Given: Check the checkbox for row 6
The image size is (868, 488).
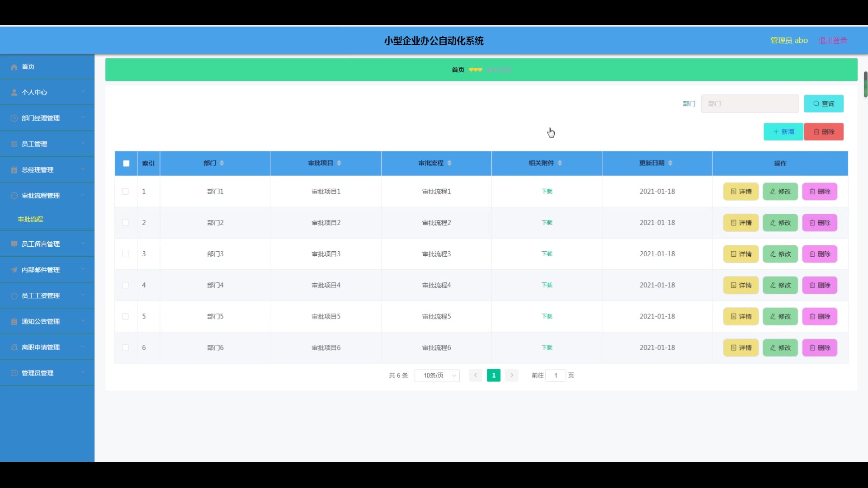Looking at the screenshot, I should point(125,347).
